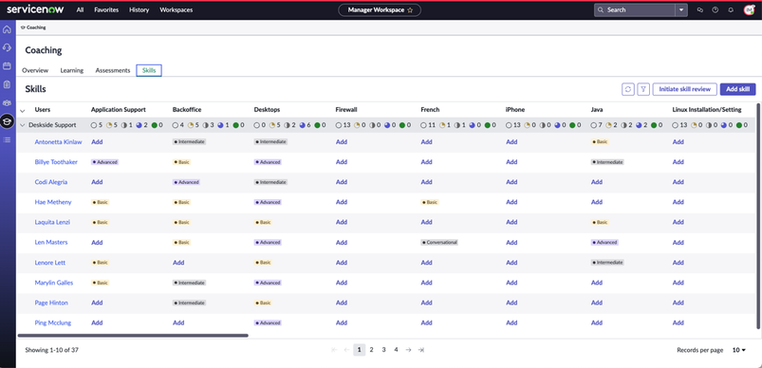
Task: Open Billye Toothaker's user link
Action: tap(56, 162)
